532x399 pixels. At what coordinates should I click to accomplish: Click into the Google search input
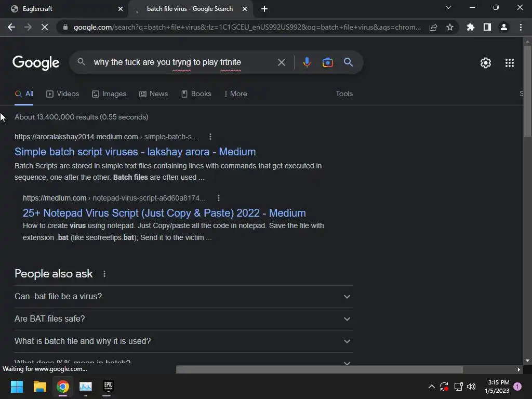[183, 62]
